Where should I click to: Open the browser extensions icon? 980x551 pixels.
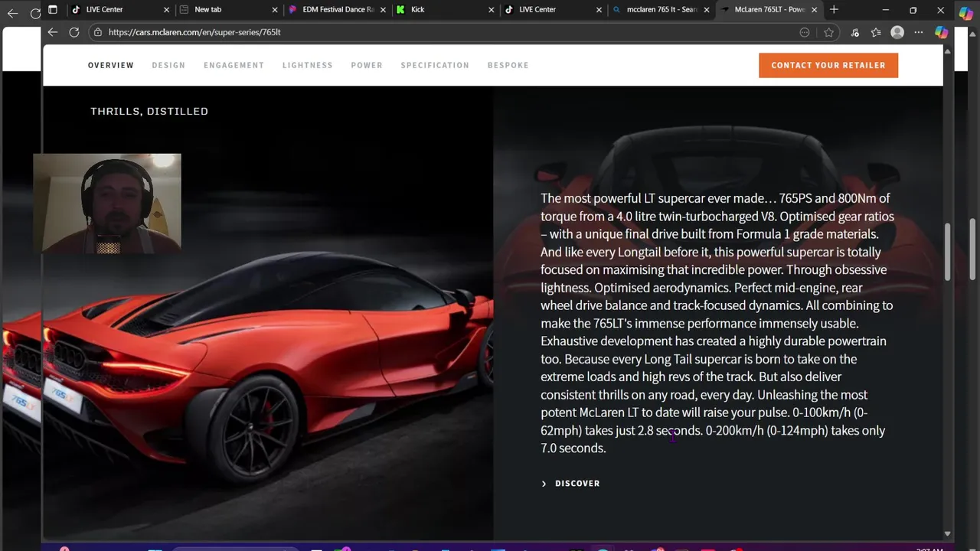pos(855,32)
